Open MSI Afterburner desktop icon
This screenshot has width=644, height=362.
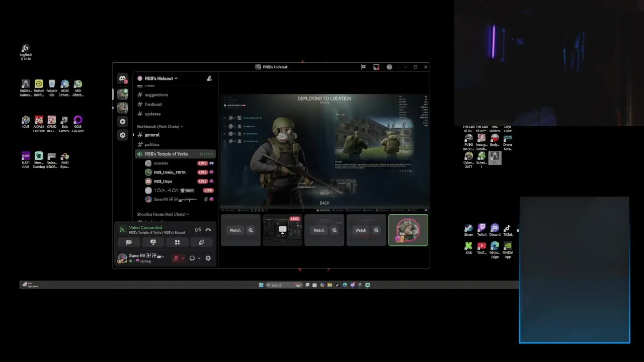coord(78,88)
